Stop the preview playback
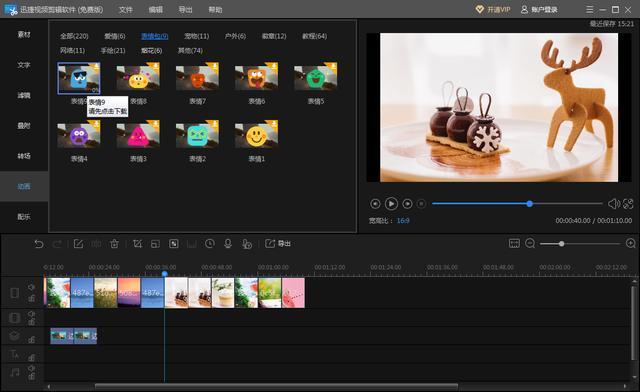 click(422, 203)
